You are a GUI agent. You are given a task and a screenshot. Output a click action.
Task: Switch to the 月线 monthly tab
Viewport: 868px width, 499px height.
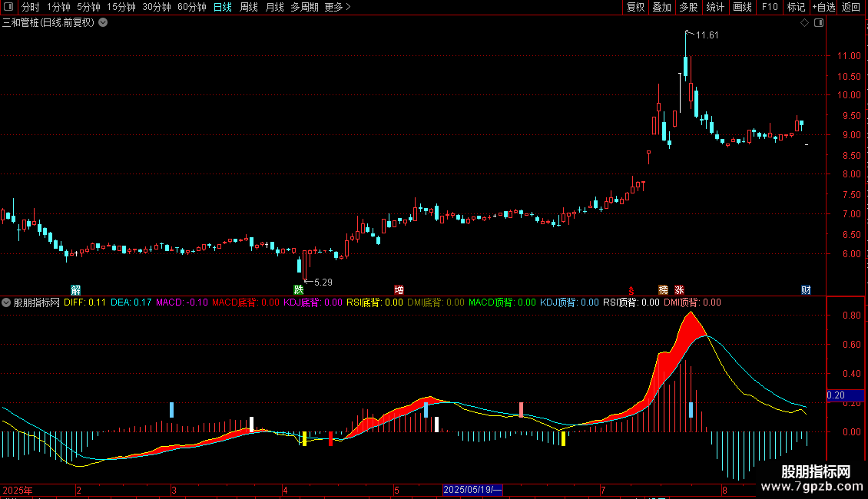274,7
